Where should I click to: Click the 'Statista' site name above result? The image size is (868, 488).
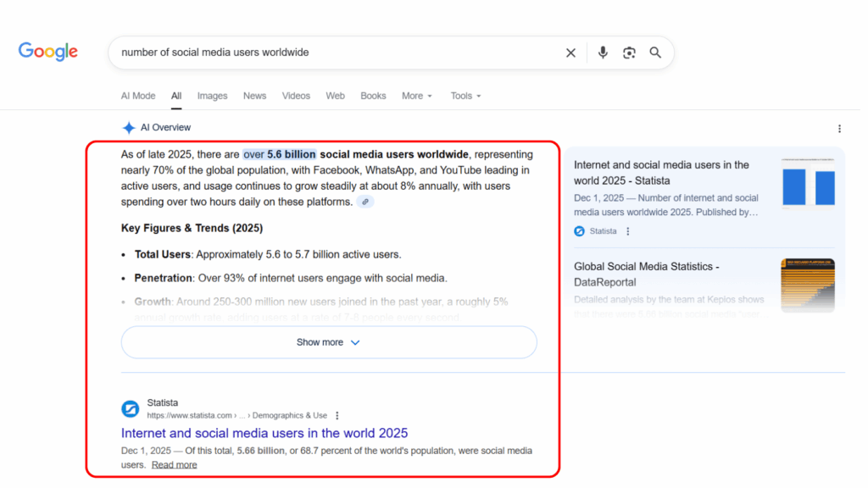click(x=162, y=402)
